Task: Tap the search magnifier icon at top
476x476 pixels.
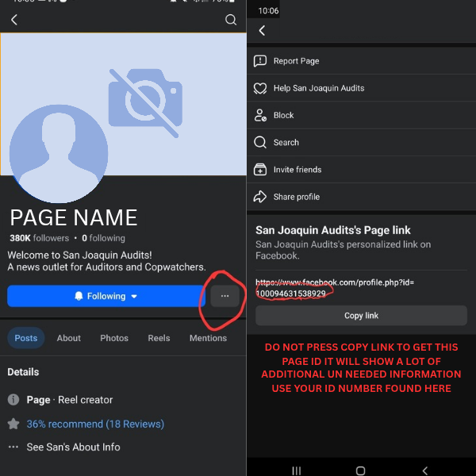Action: [231, 20]
